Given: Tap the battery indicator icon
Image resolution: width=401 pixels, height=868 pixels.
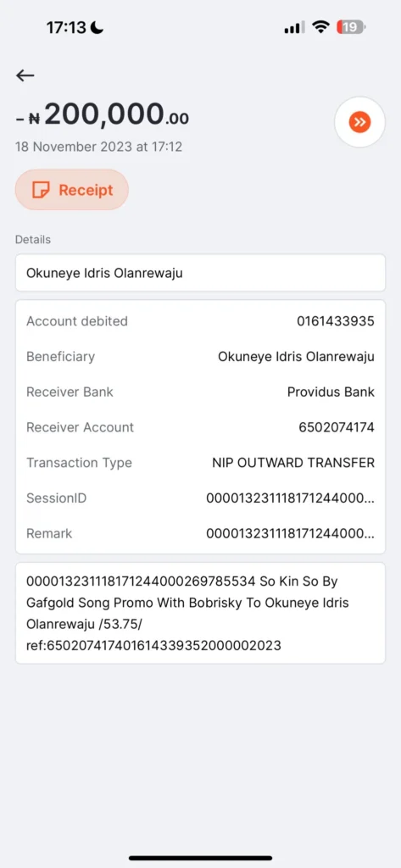Looking at the screenshot, I should [351, 27].
